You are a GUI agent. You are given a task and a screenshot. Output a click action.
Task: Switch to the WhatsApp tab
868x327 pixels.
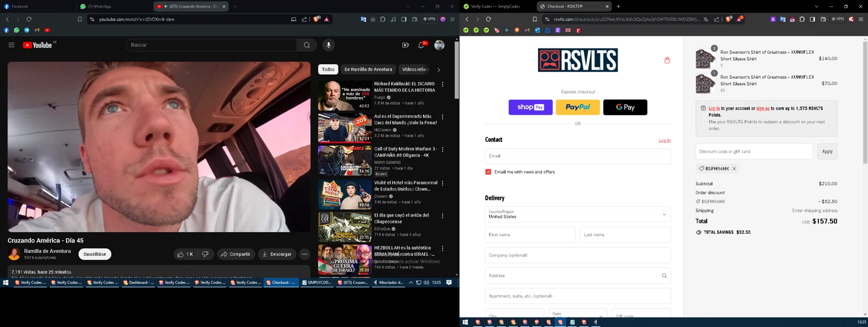115,6
